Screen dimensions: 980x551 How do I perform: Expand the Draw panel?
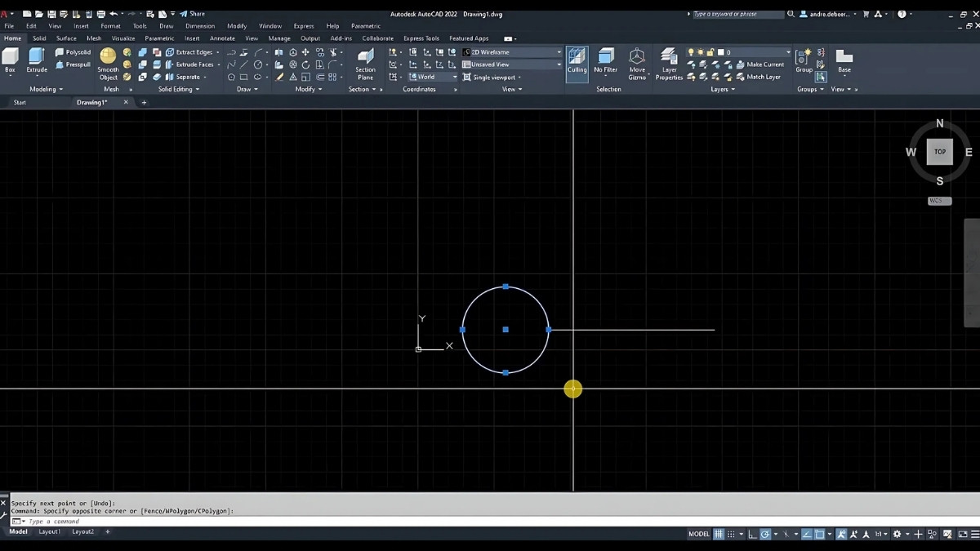tap(247, 89)
